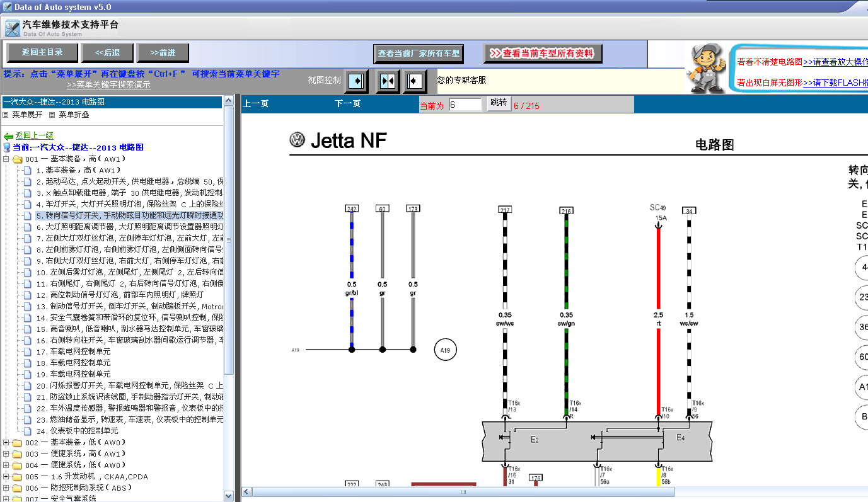Select item 22 车外温度传感器
868x502 pixels.
[x=129, y=408]
